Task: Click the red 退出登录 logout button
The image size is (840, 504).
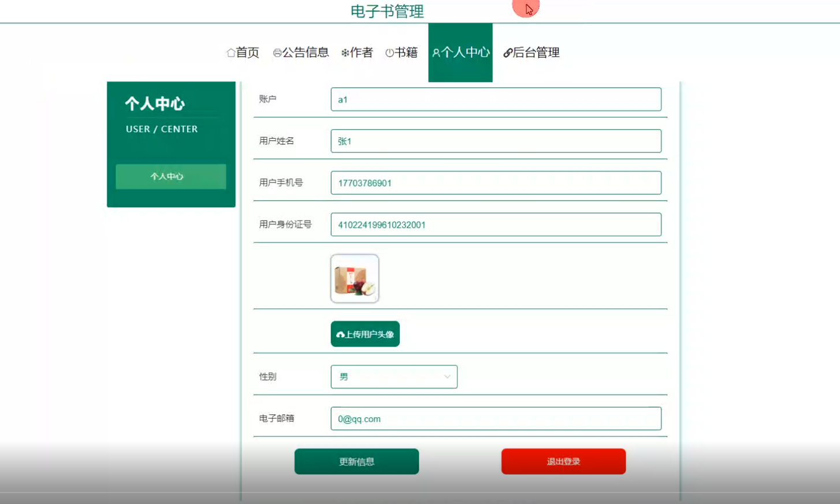Action: point(563,461)
